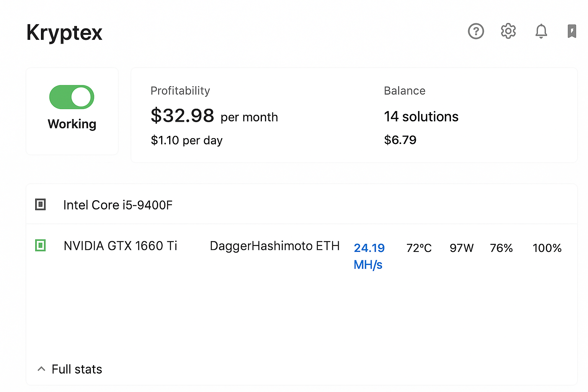The width and height of the screenshot is (588, 392).
Task: Click the 100% value in GPU row
Action: click(x=547, y=248)
